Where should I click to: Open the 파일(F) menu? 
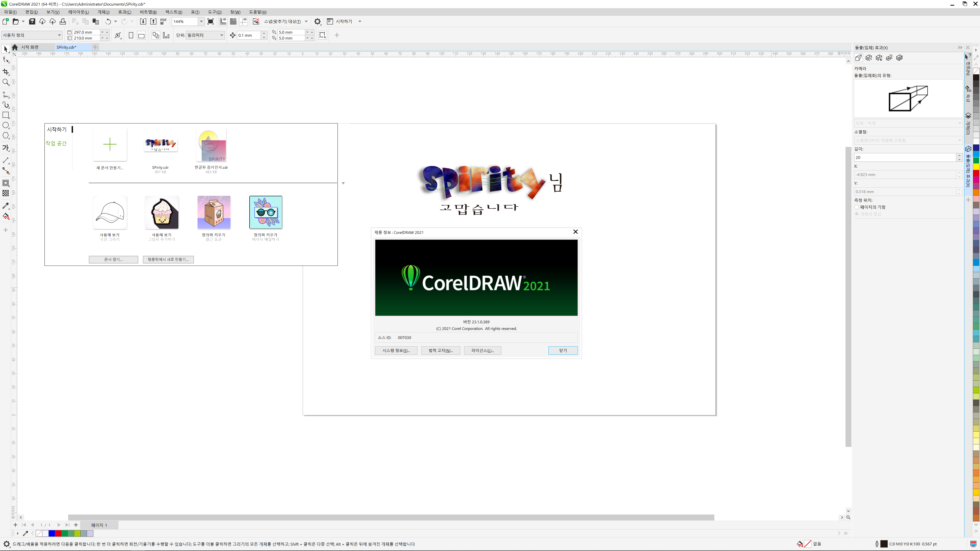pyautogui.click(x=10, y=12)
